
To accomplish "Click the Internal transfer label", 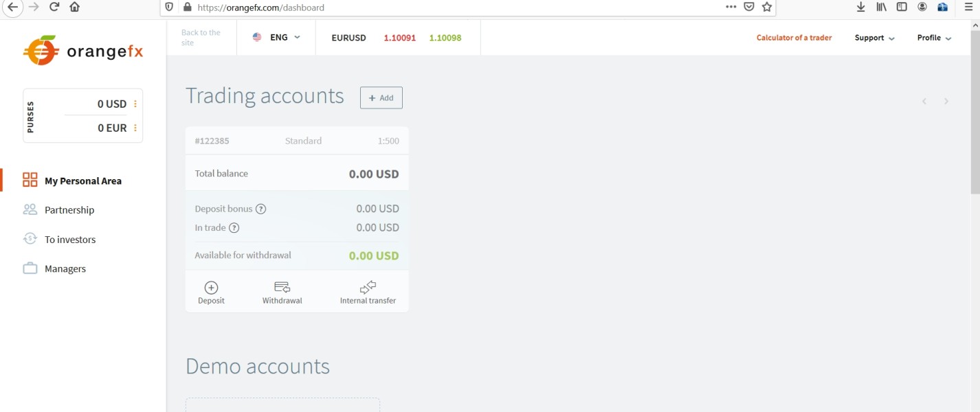I will point(368,301).
